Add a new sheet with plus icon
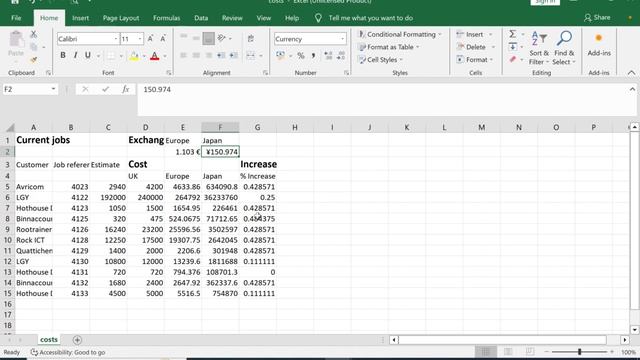 coord(77,340)
